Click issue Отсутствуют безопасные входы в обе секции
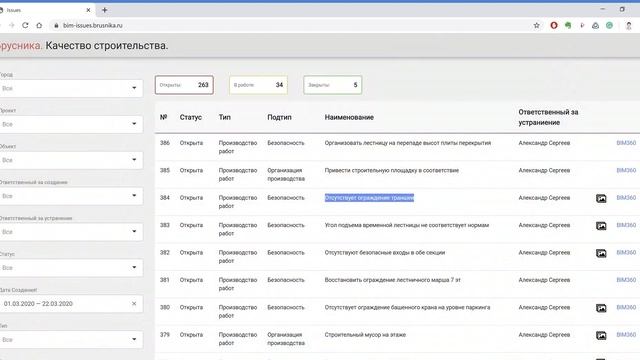This screenshot has height=360, width=640. 384,252
